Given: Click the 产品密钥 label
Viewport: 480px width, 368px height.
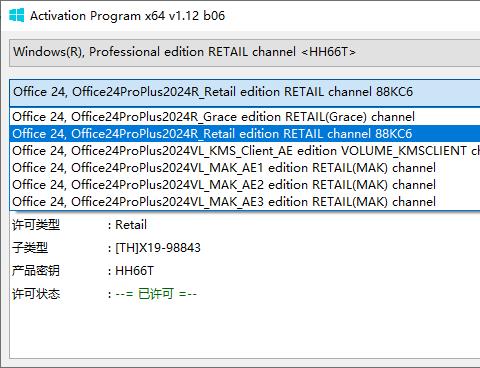Looking at the screenshot, I should (x=36, y=271).
